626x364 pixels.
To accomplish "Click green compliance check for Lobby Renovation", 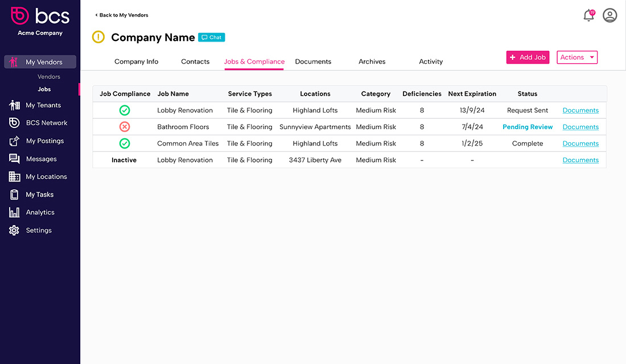I will 125,110.
